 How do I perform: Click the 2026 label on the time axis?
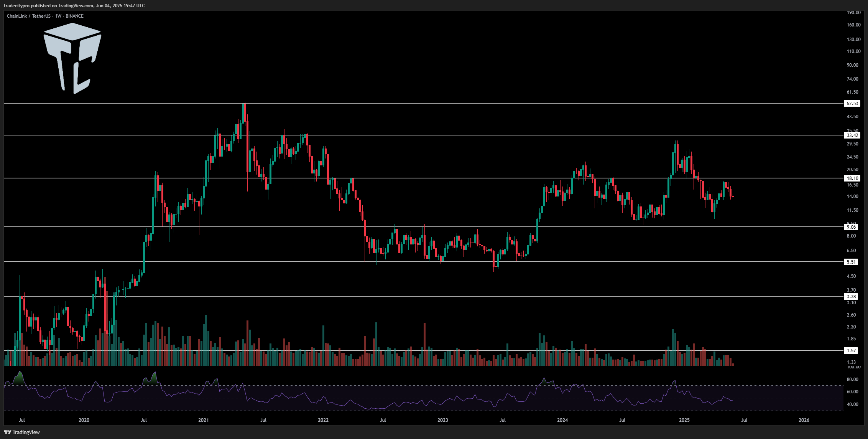point(804,420)
